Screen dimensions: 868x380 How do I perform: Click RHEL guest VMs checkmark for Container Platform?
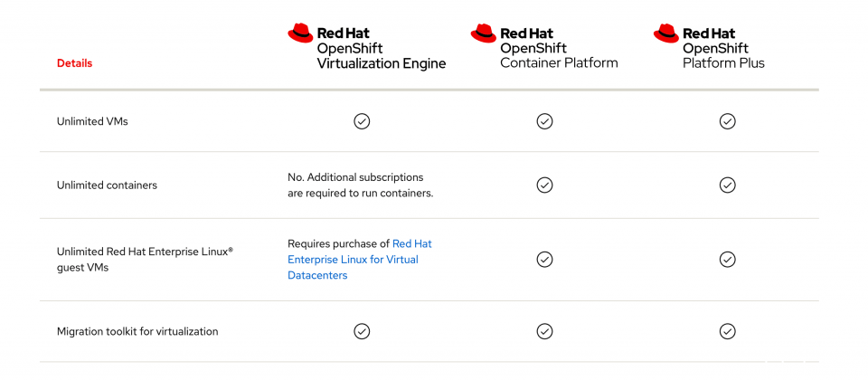544,260
